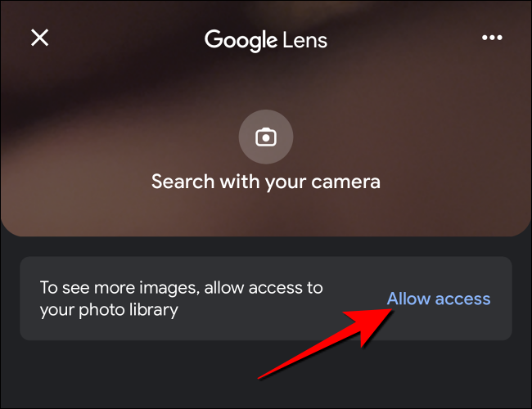Dismiss the Lens screen using the top-left X
532x409 pixels.
(40, 38)
